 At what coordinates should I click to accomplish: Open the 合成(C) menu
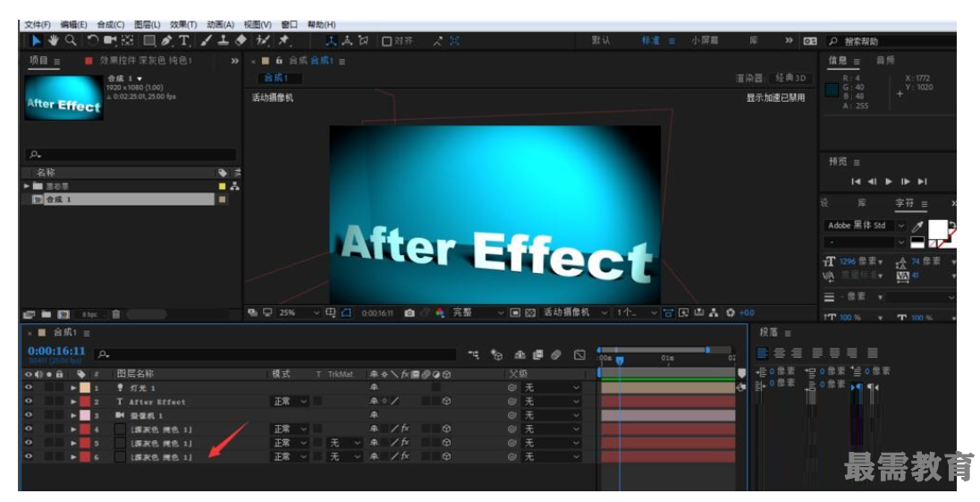pos(111,24)
